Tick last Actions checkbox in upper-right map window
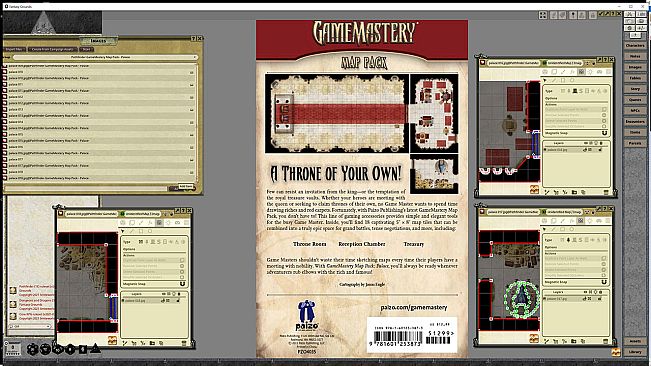651x366 pixels. [x=604, y=126]
